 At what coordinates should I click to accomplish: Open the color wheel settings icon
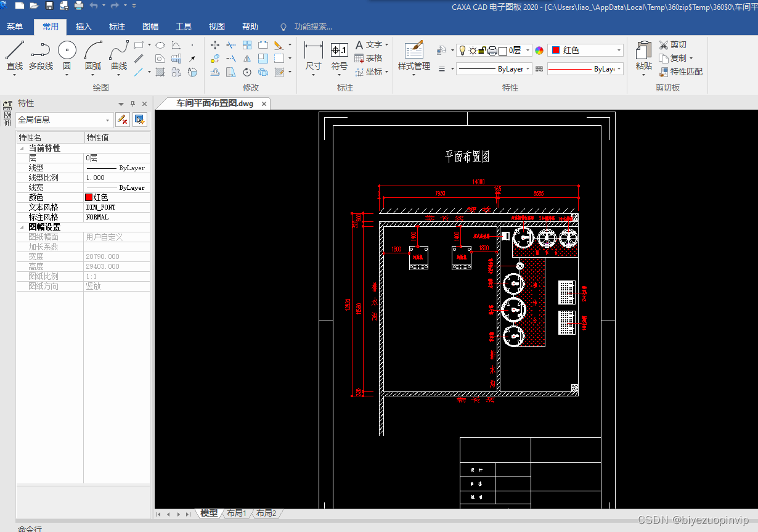point(539,51)
